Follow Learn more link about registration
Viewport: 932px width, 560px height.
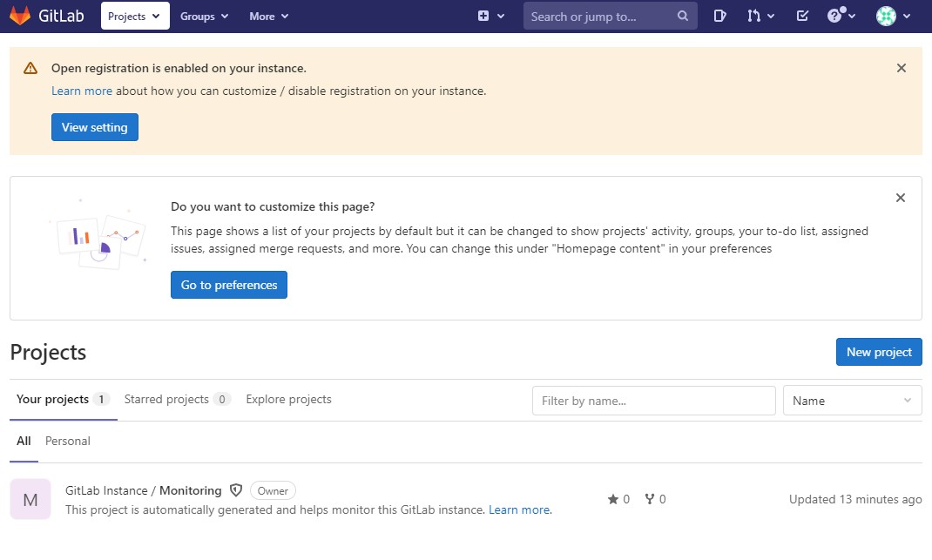coord(81,91)
